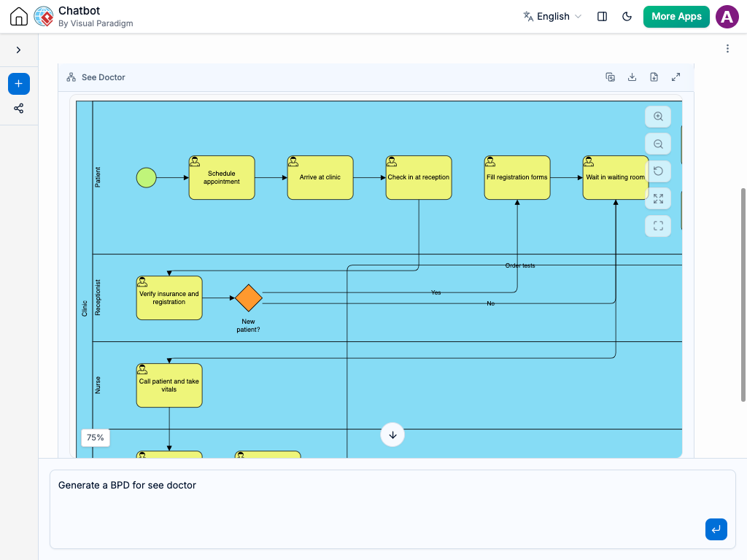Start a new chat with plus button
Viewport: 747px width, 560px height.
point(19,84)
